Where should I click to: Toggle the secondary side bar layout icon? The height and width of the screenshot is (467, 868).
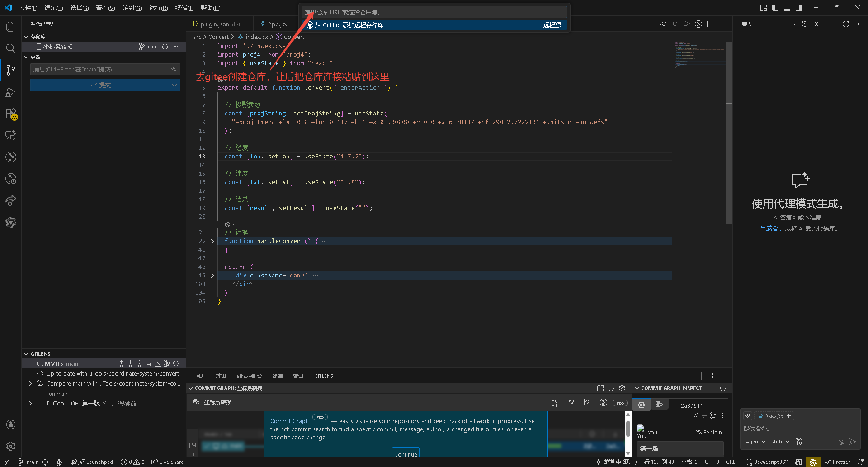point(799,8)
